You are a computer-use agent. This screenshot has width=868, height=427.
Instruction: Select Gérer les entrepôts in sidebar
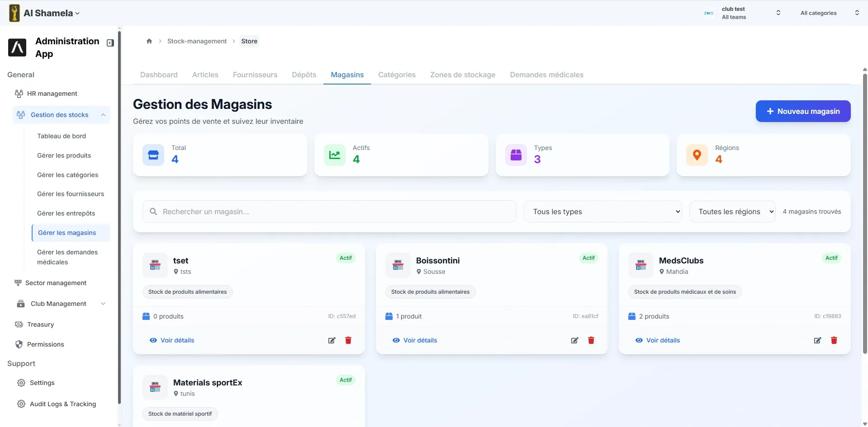tap(66, 213)
